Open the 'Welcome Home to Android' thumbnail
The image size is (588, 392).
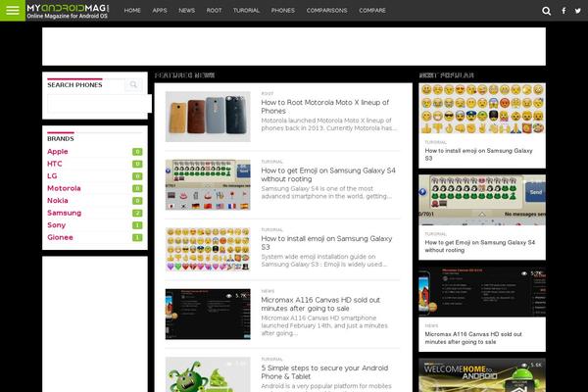pos(482,375)
